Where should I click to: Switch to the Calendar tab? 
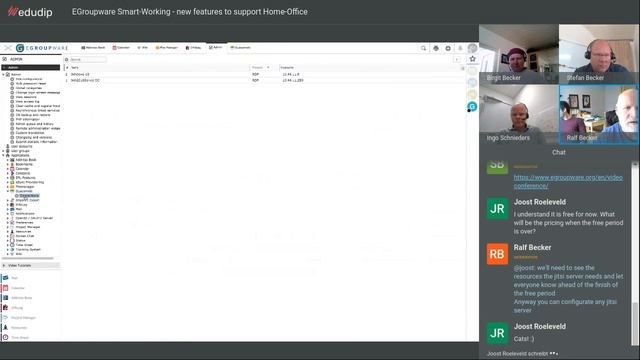[121, 48]
